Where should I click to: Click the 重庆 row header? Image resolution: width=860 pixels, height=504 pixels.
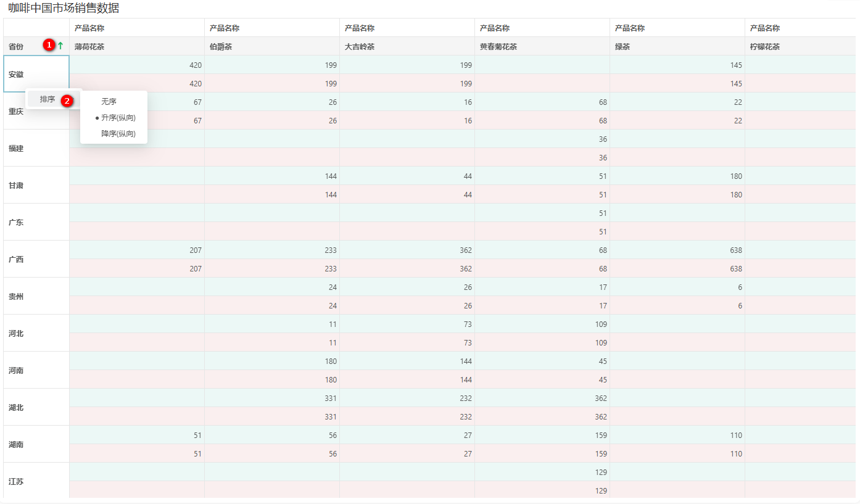coord(36,111)
